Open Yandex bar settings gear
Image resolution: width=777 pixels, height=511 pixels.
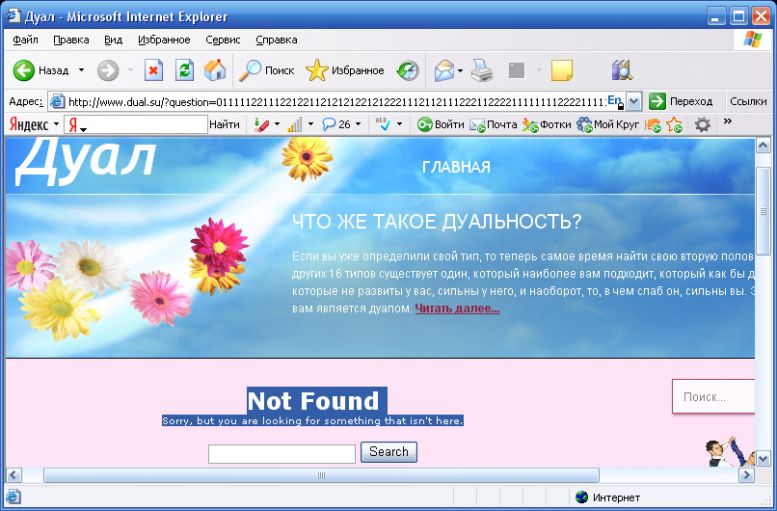[702, 124]
